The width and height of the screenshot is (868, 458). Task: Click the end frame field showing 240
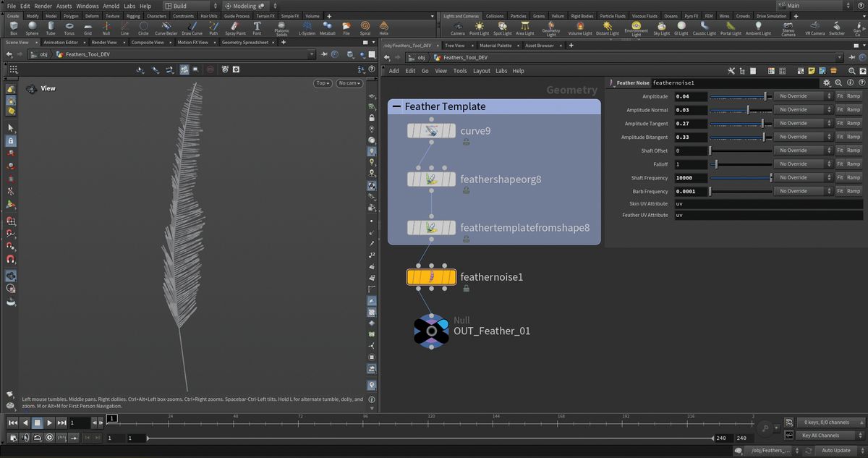[x=721, y=438]
